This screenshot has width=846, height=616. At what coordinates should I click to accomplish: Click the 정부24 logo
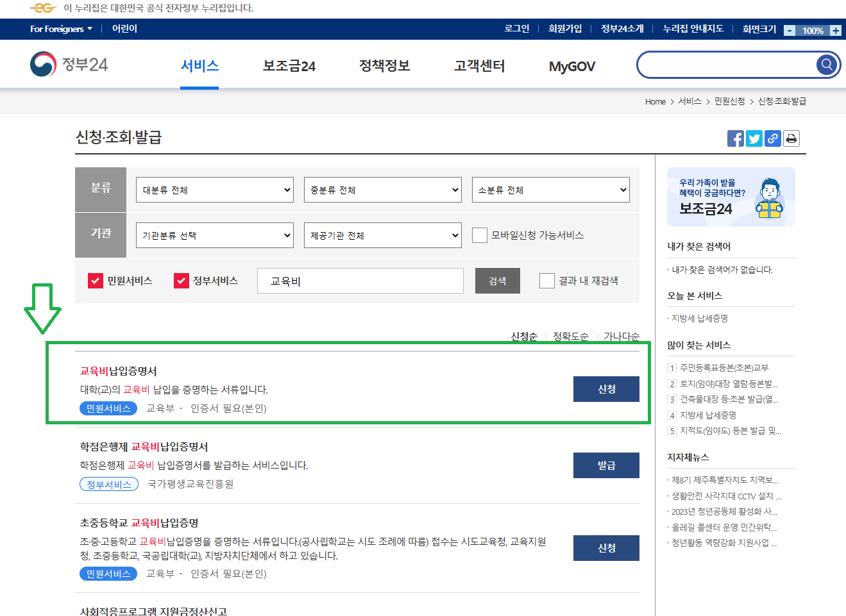[69, 65]
